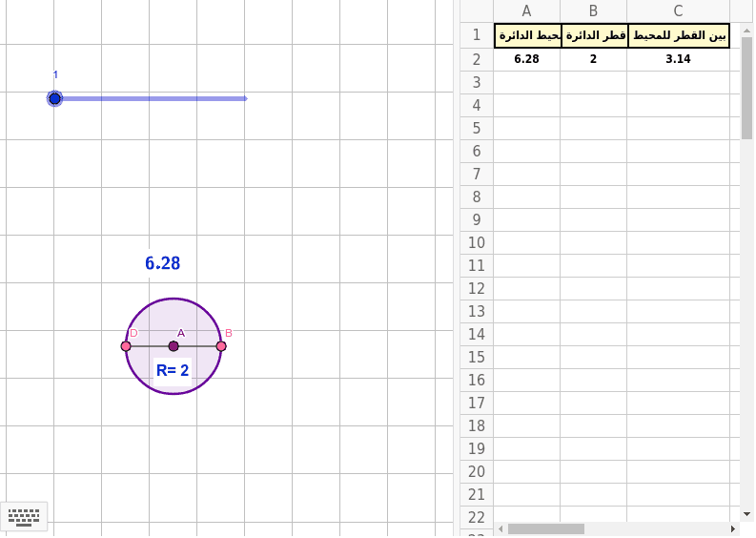Select center point A of the circle

click(x=174, y=346)
